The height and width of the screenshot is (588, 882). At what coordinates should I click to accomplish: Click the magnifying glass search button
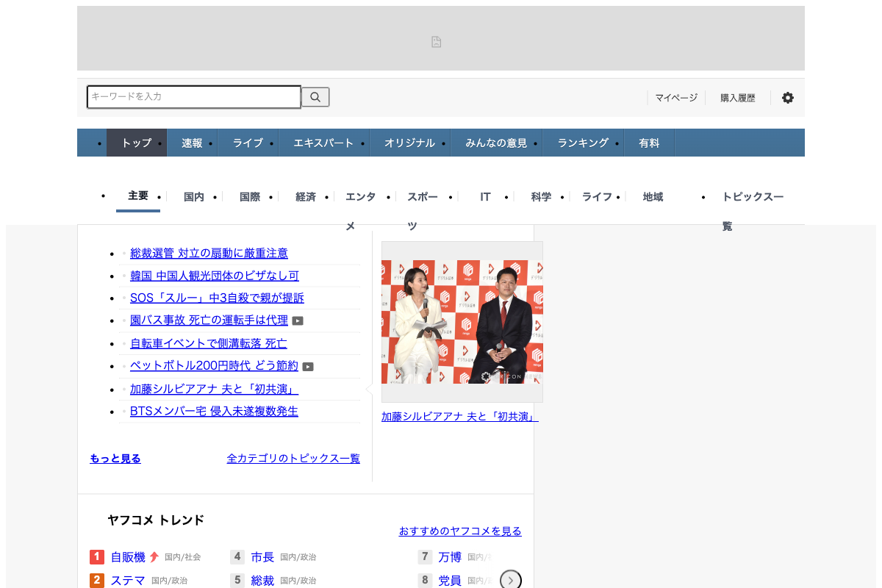(315, 97)
